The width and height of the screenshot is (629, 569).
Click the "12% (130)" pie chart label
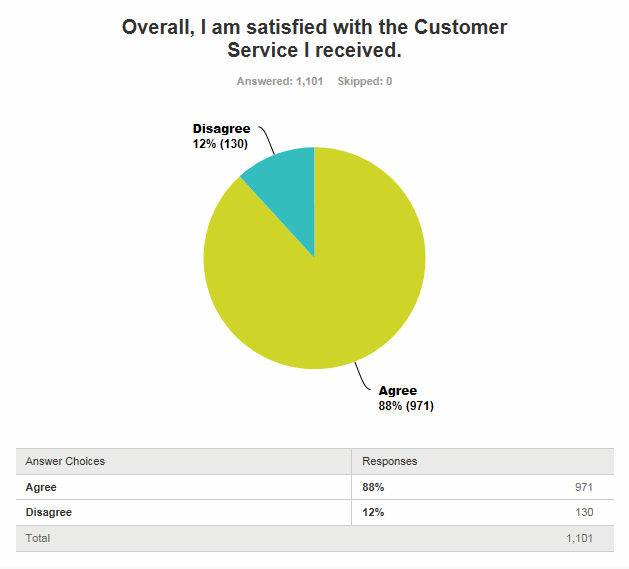(221, 143)
